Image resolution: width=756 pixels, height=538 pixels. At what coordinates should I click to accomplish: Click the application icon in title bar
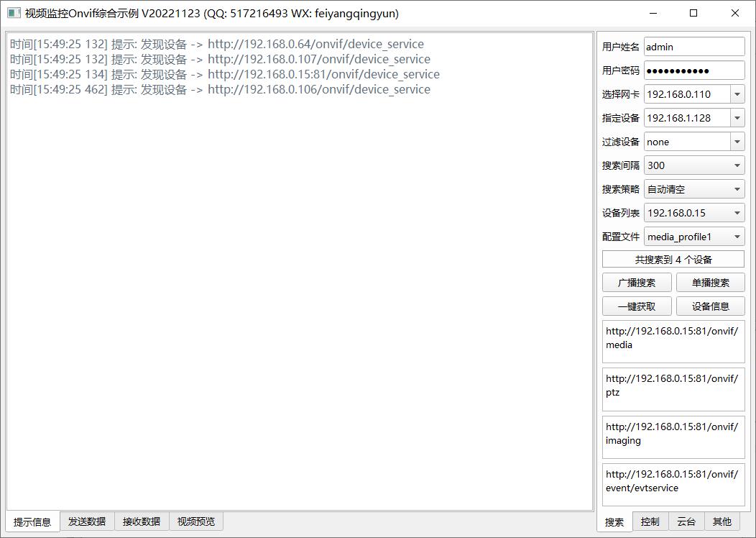(14, 13)
